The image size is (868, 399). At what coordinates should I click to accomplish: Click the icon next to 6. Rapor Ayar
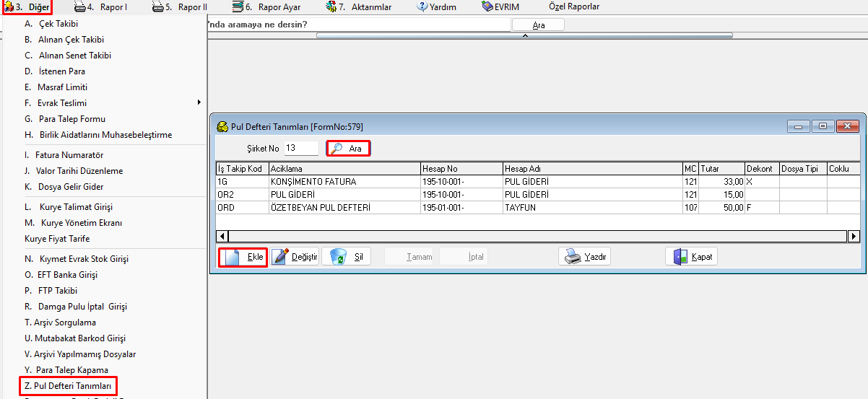238,7
